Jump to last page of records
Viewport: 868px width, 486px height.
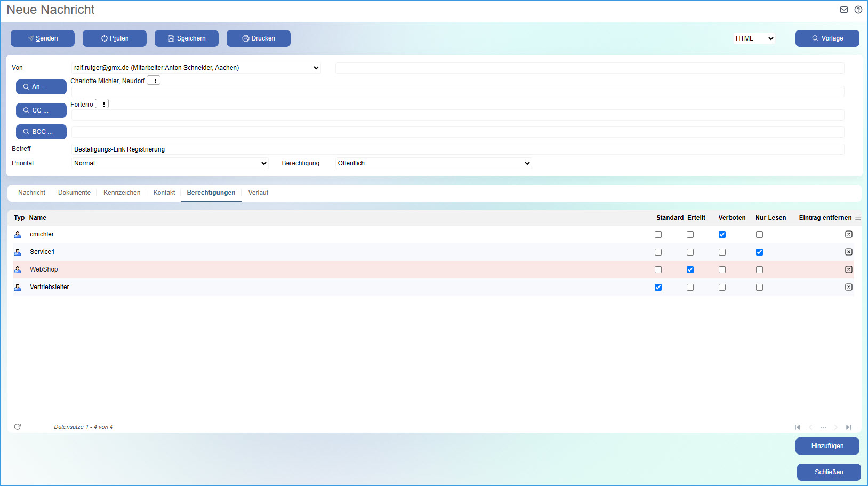point(848,427)
